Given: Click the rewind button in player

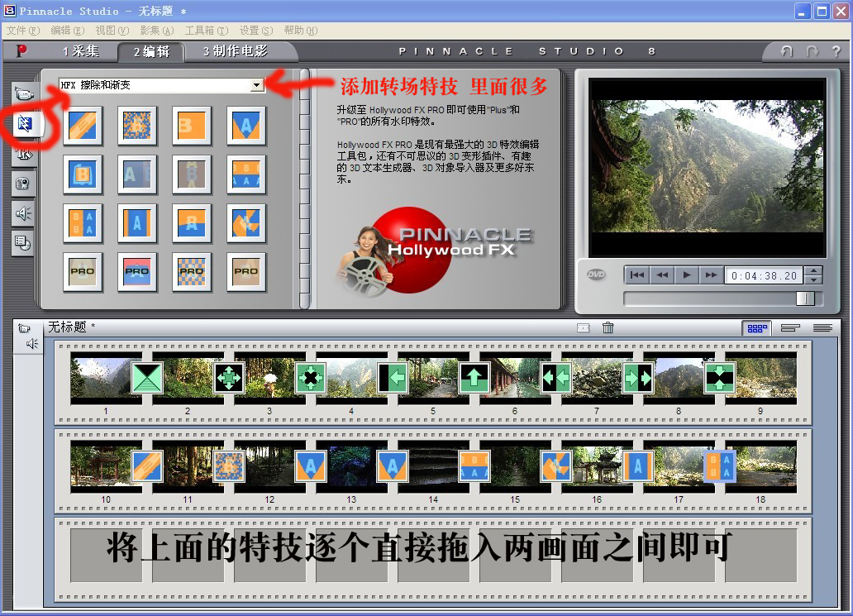Looking at the screenshot, I should pos(662,275).
